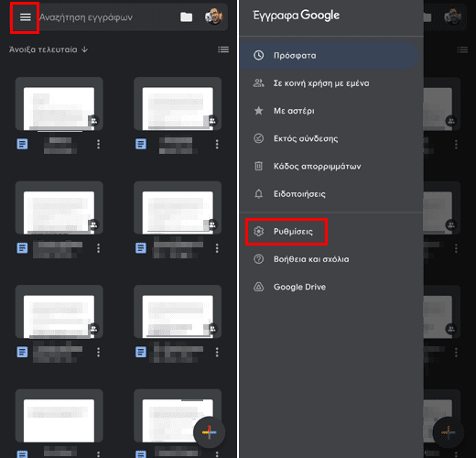The height and width of the screenshot is (458, 476).
Task: Switch to list view layout
Action: (223, 49)
